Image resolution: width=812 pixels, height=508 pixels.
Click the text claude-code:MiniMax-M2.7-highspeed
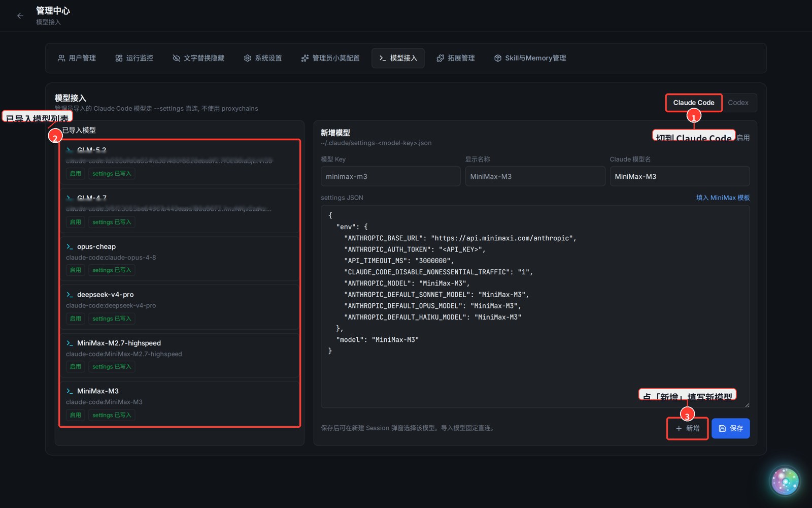click(x=124, y=354)
